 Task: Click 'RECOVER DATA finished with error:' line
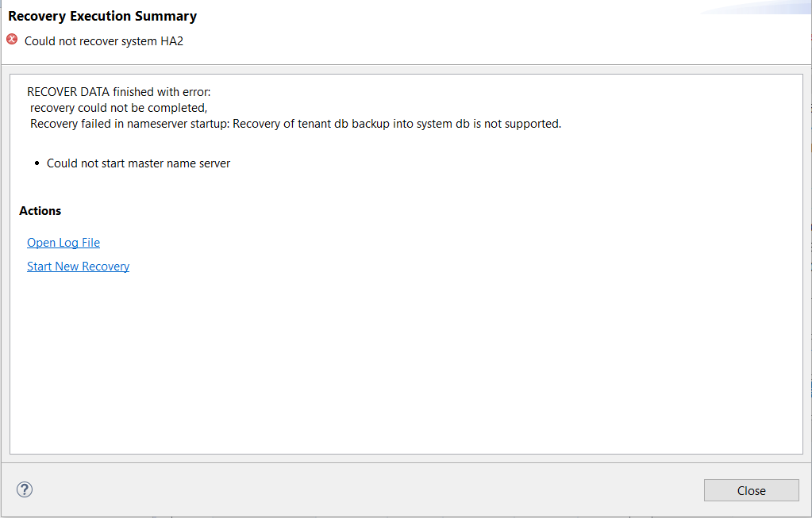(118, 91)
